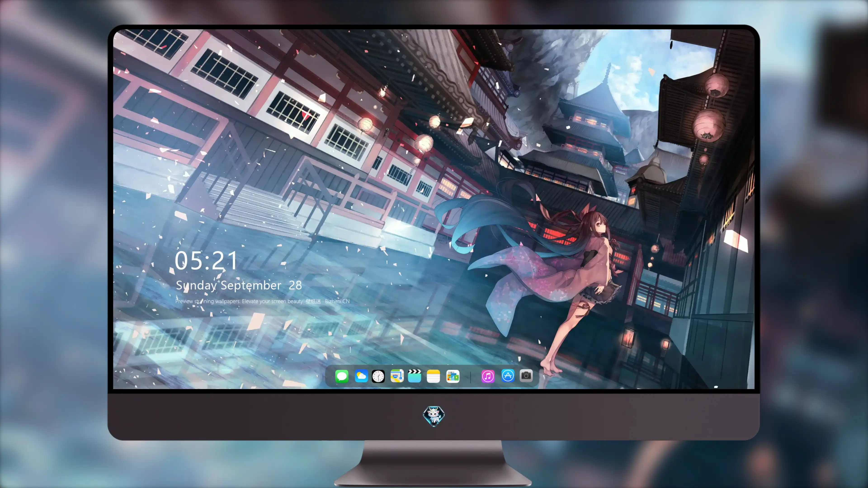Open the Camera app in the dock
Viewport: 868px width, 488px height.
526,375
